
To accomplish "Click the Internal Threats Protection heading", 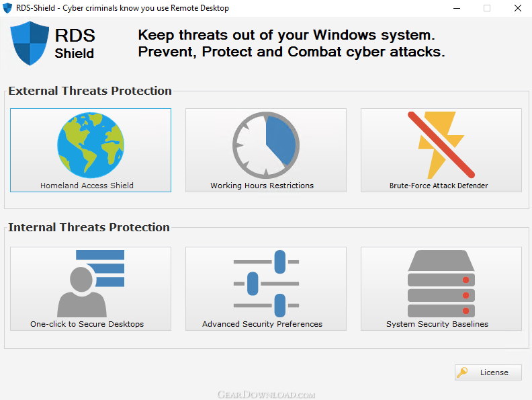I will tap(89, 227).
